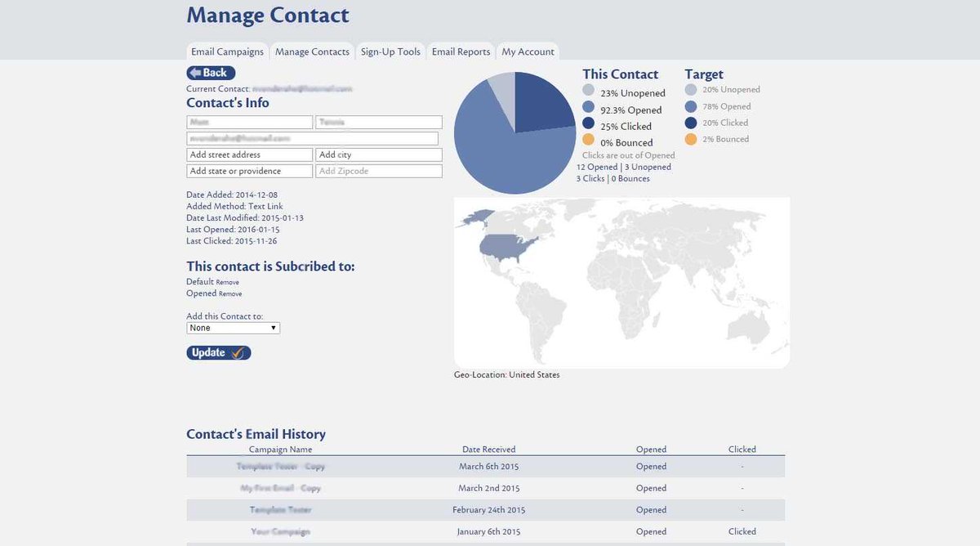Screen dimensions: 980x546
Task: Click the Geo-Location: United States text
Action: 507,375
